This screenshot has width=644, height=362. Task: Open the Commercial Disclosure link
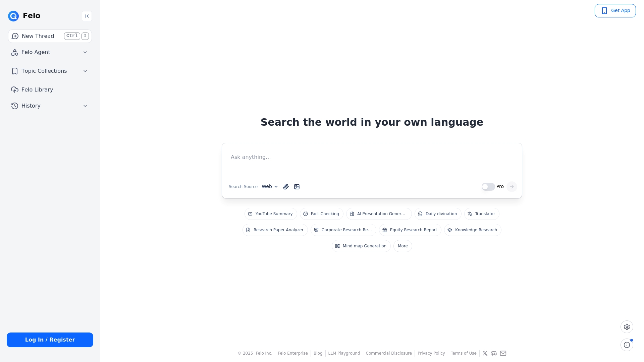click(389, 353)
